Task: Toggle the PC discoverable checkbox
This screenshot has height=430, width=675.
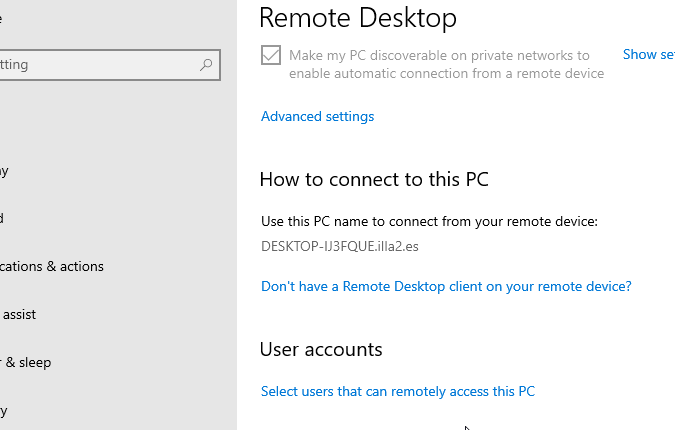Action: coord(270,56)
